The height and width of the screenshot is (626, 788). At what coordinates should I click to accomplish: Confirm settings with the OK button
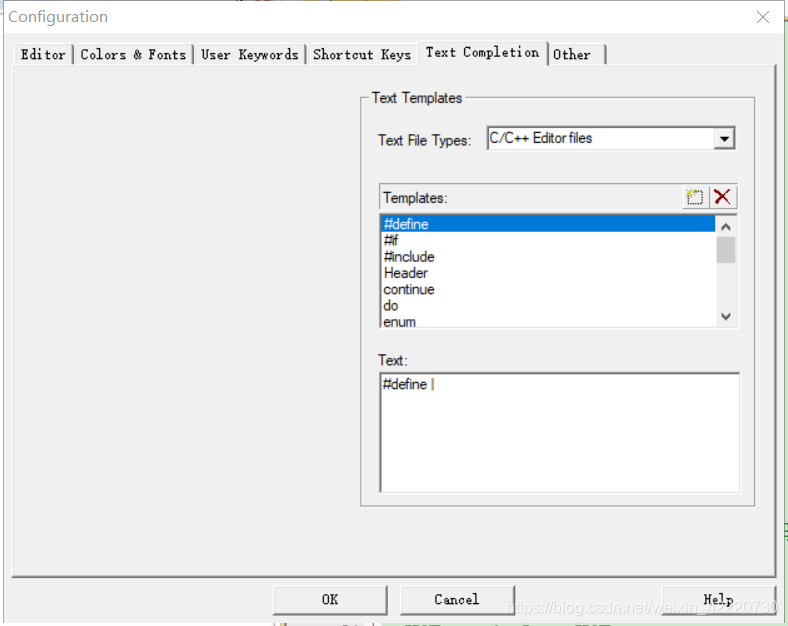click(x=330, y=599)
